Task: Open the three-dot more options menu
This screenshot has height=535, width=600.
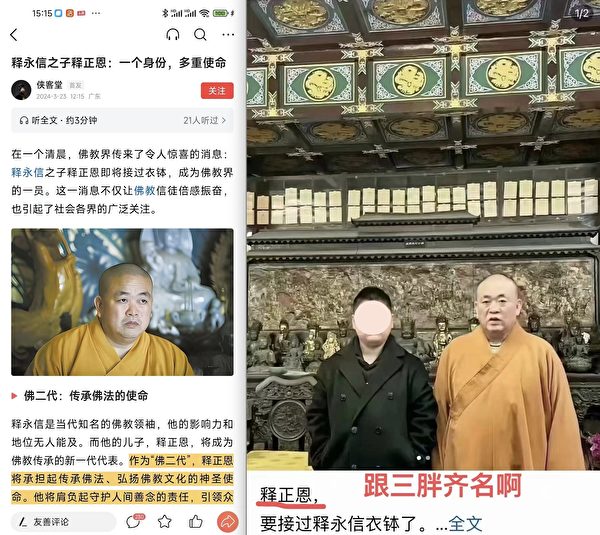Action: (x=228, y=35)
